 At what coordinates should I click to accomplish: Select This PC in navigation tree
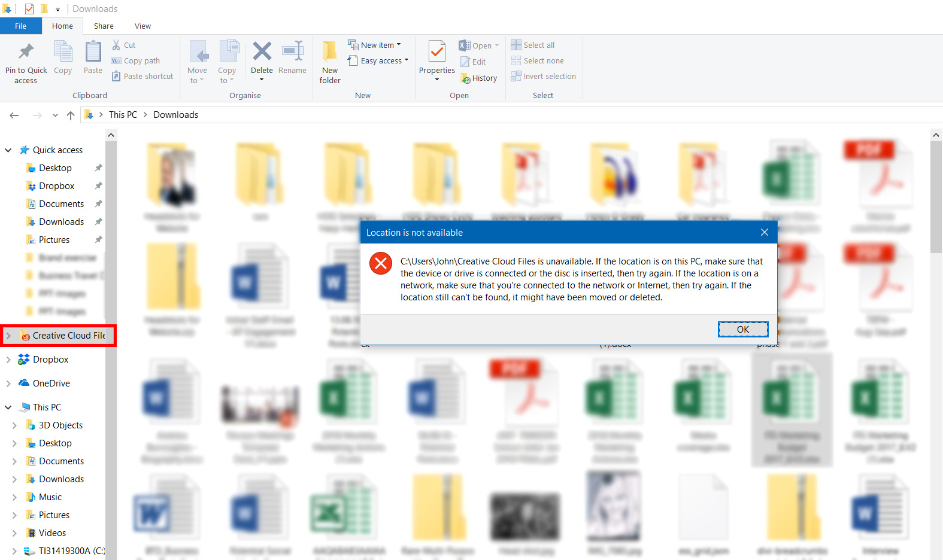click(x=47, y=407)
